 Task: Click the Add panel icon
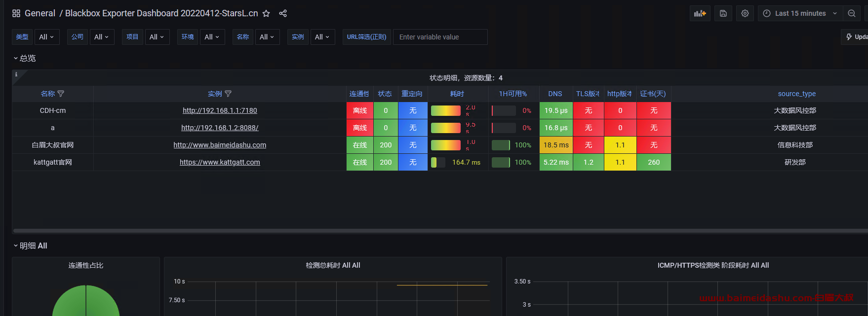point(700,13)
